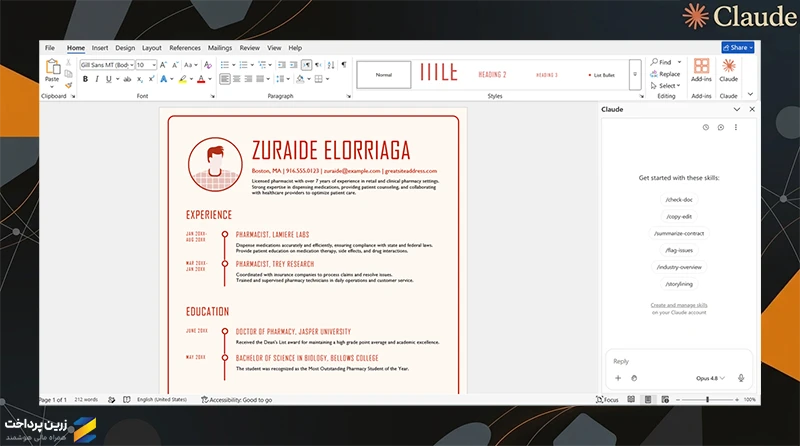The width and height of the screenshot is (800, 446).
Task: Open the Change Case Aa dropdown
Action: (190, 65)
